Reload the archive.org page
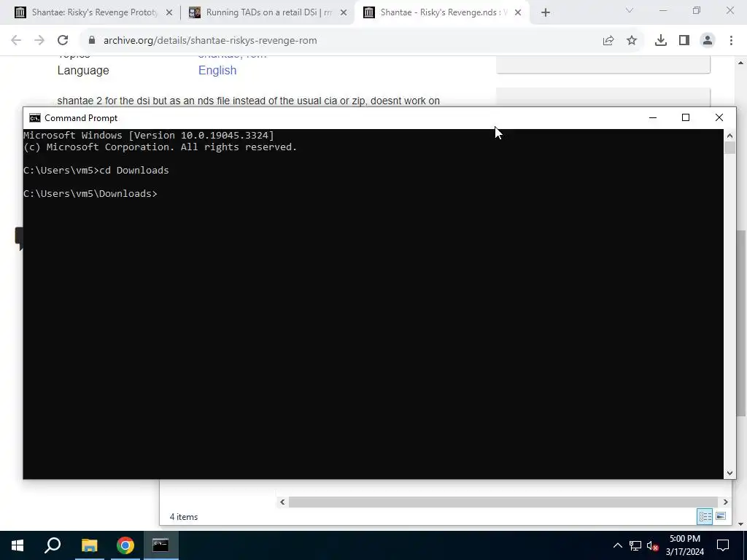This screenshot has width=747, height=560. tap(63, 41)
